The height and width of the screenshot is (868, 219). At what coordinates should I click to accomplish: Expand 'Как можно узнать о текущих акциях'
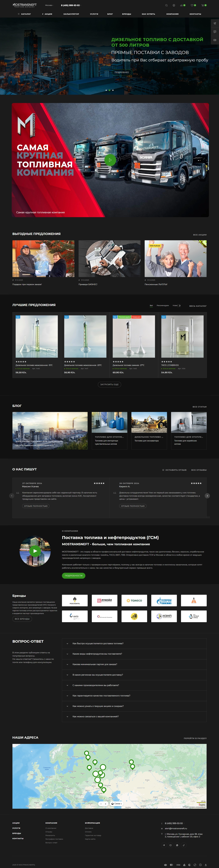click(x=134, y=706)
